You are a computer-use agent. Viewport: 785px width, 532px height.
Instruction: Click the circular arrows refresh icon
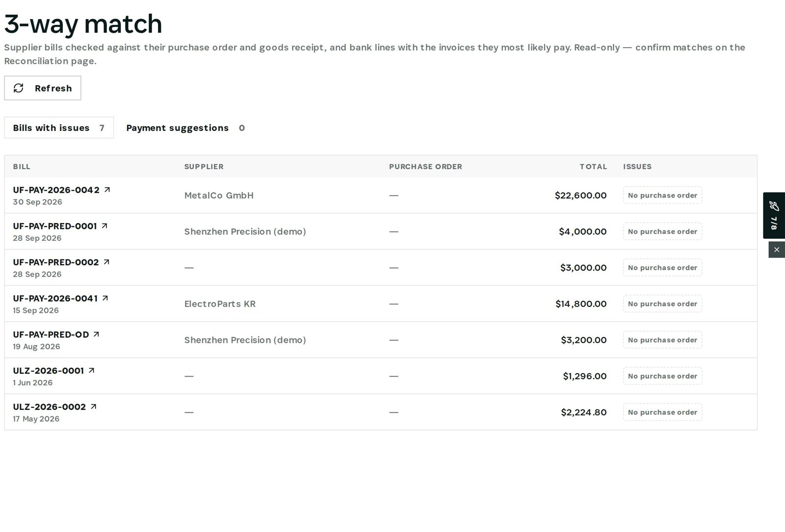pos(19,88)
